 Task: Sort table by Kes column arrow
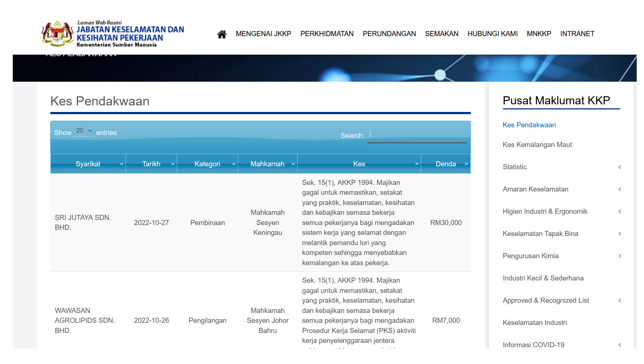[416, 164]
